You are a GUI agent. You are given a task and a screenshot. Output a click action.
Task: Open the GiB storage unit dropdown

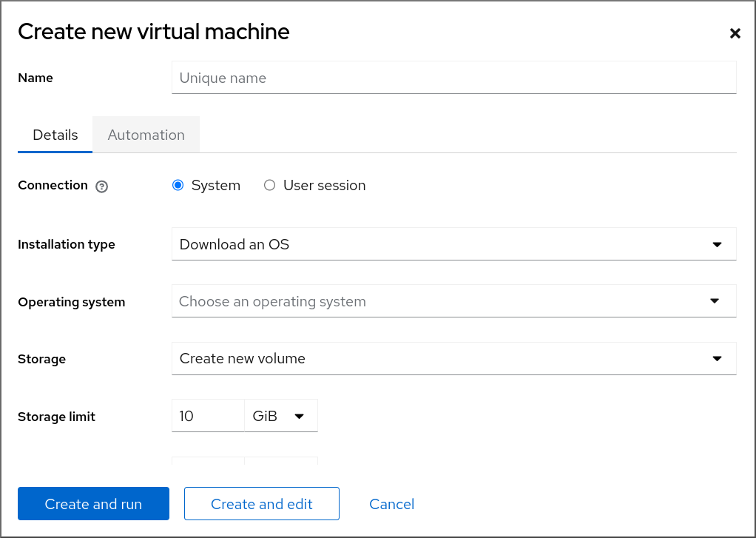click(280, 417)
